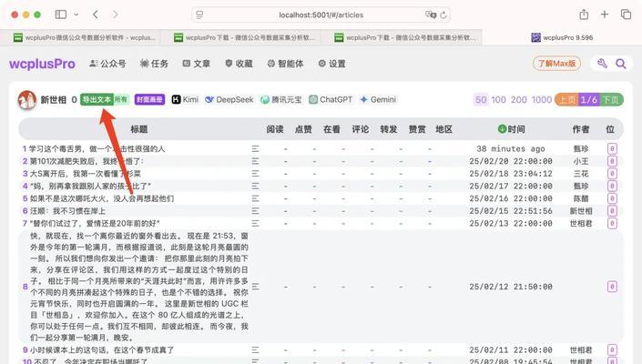Sort by the 转发 column header
The height and width of the screenshot is (364, 642).
[x=389, y=129]
